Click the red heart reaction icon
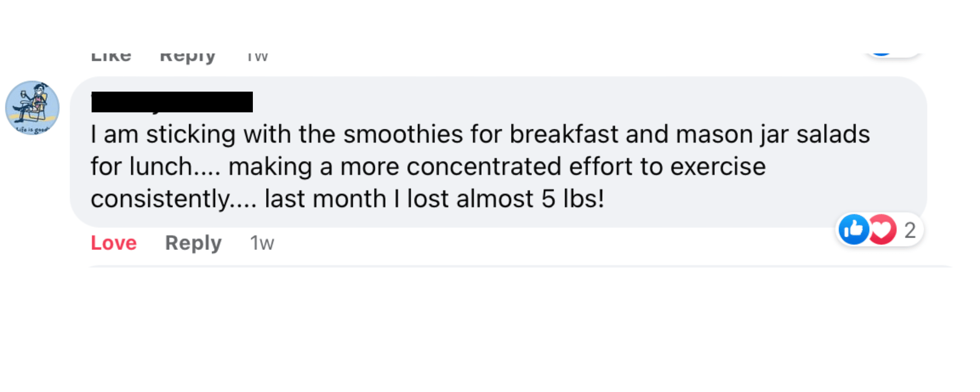Screen dimensions: 980x392 coord(882,229)
